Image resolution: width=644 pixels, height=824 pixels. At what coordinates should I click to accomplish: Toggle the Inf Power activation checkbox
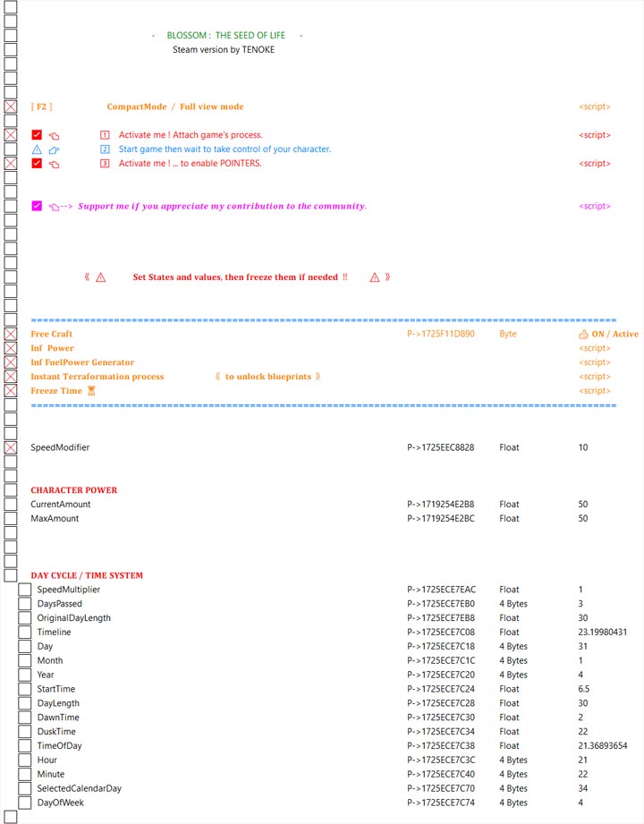[11, 348]
